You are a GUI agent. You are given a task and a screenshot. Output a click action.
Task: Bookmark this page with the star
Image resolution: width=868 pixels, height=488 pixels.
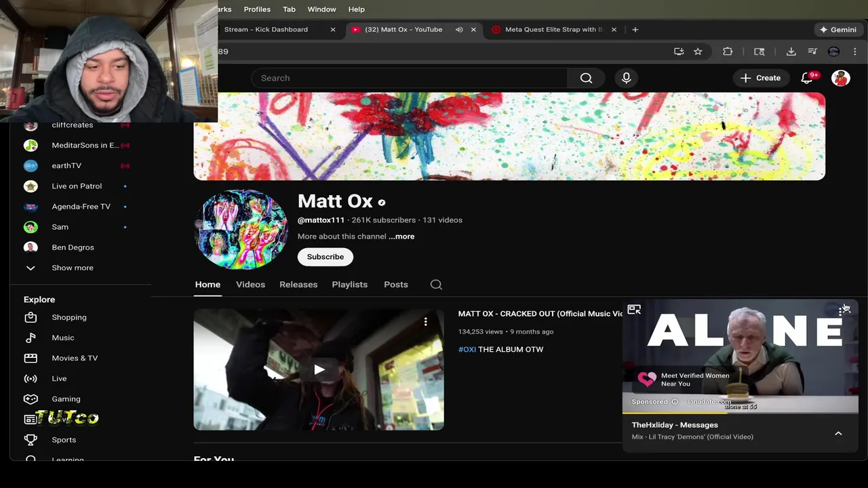click(x=698, y=52)
